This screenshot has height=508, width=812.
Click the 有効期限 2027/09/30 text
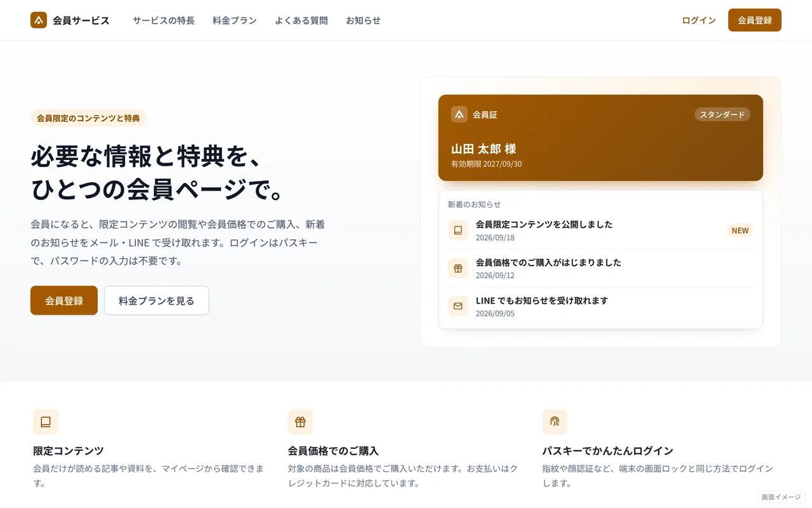[x=487, y=164]
